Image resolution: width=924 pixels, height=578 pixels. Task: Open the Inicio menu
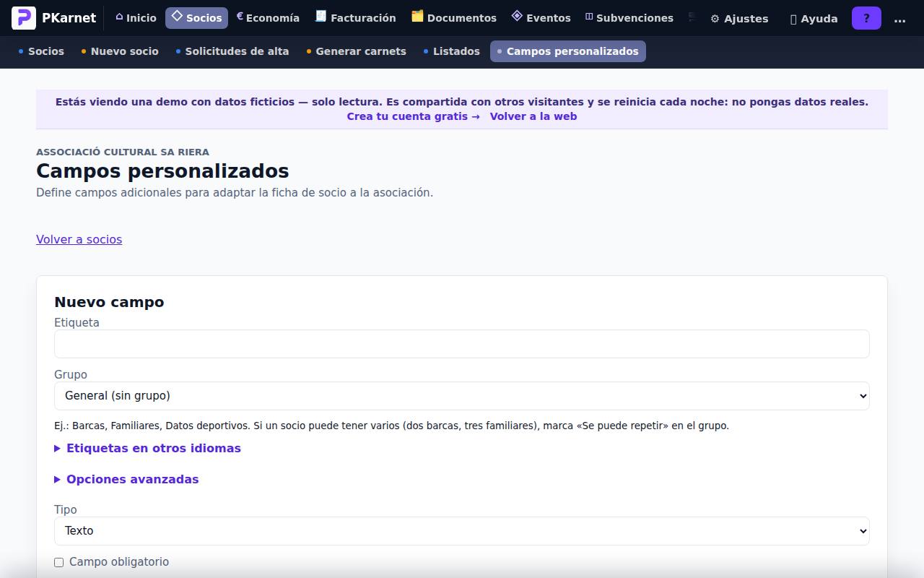tap(136, 18)
